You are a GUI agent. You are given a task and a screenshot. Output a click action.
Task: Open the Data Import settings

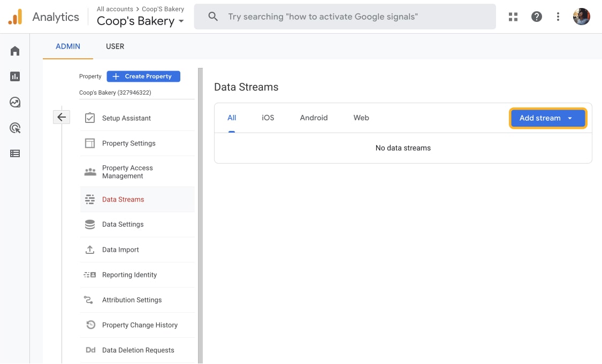click(120, 250)
